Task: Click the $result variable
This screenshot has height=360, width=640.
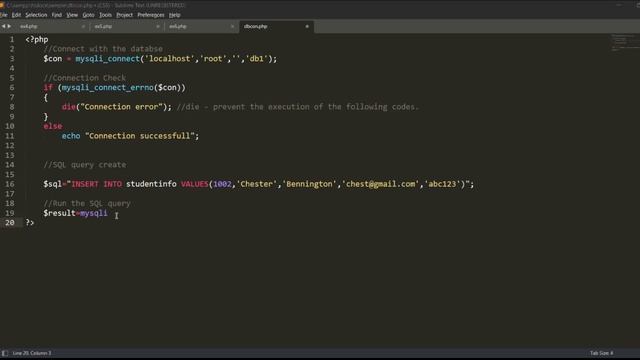Action: tap(60, 213)
